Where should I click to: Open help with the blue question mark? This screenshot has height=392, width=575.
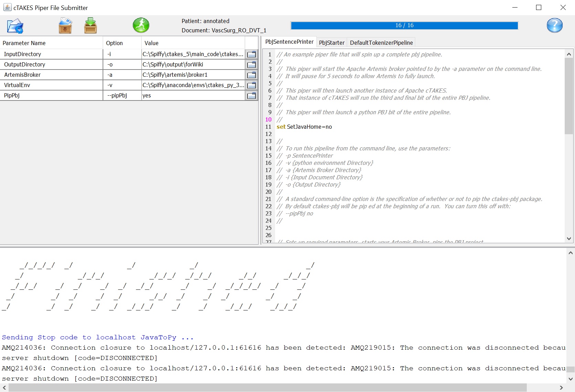(x=554, y=25)
